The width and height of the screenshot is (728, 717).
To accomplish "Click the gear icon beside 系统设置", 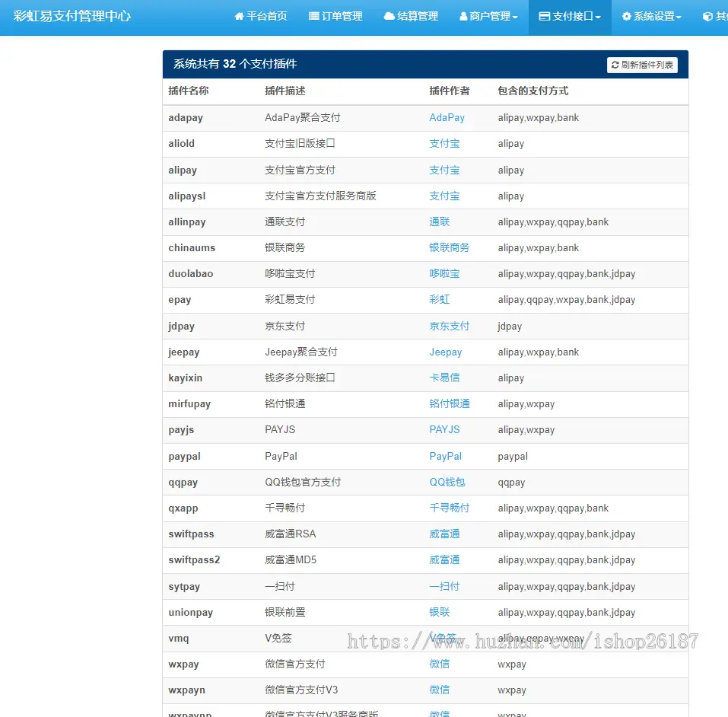I will coord(627,16).
